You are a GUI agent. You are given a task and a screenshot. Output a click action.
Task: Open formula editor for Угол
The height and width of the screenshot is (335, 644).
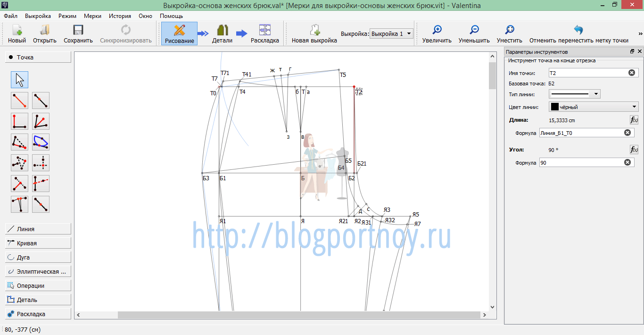(x=634, y=150)
